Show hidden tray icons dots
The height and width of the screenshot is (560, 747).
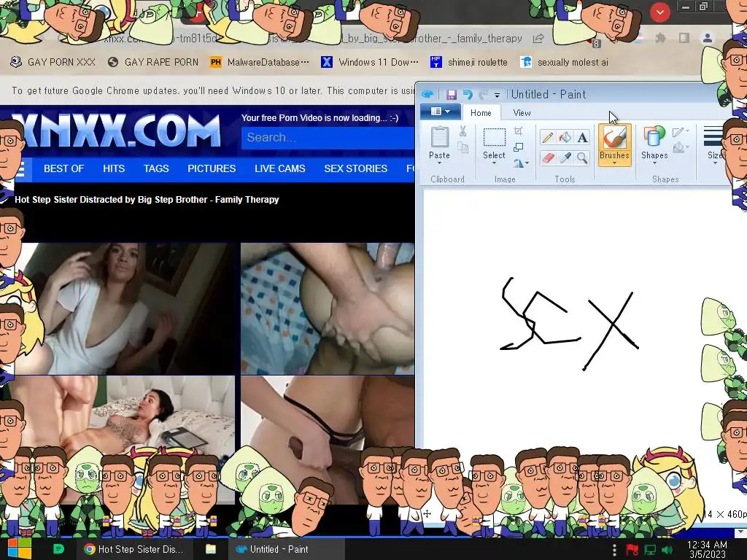(x=614, y=550)
